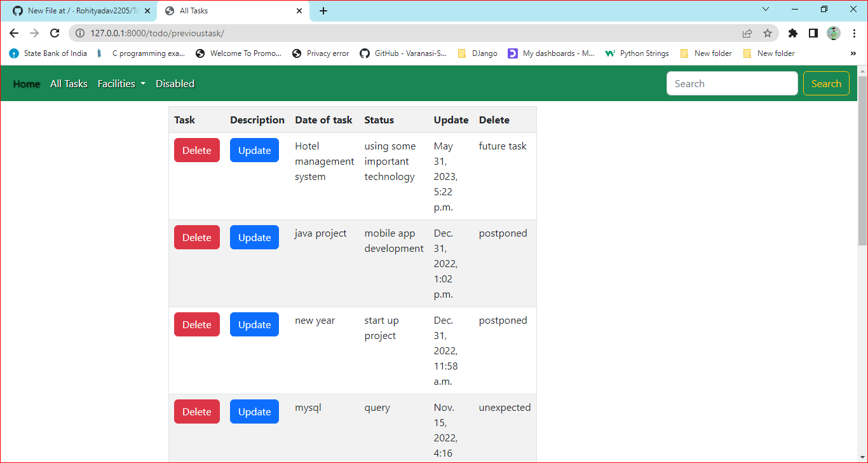Bookmark this page with the star icon
Viewport: 868px width, 463px height.
click(768, 33)
